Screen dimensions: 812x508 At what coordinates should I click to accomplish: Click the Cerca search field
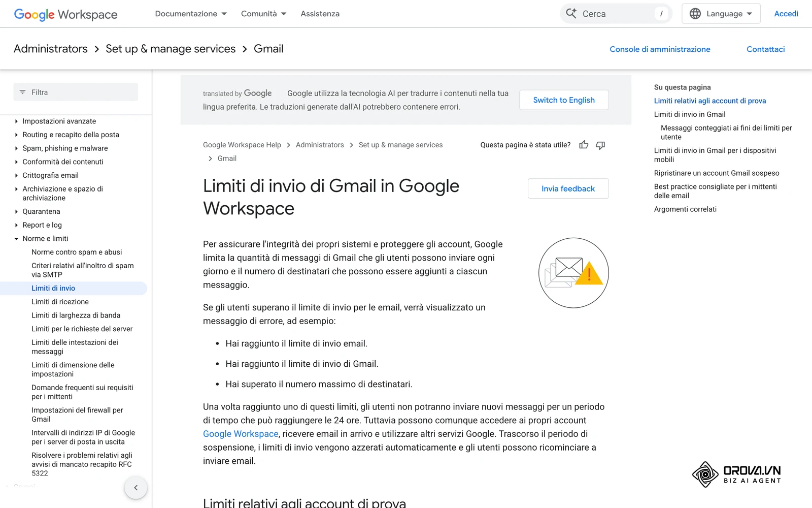(x=616, y=14)
